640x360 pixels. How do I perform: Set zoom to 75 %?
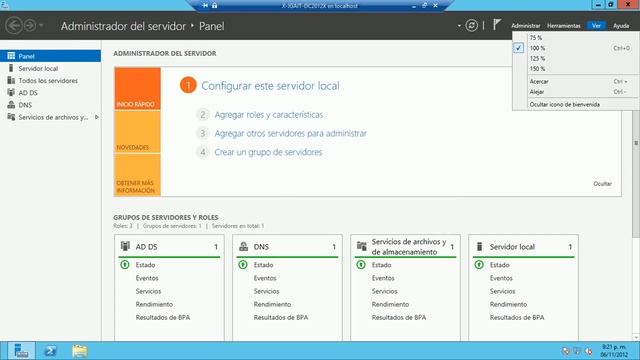tap(536, 38)
